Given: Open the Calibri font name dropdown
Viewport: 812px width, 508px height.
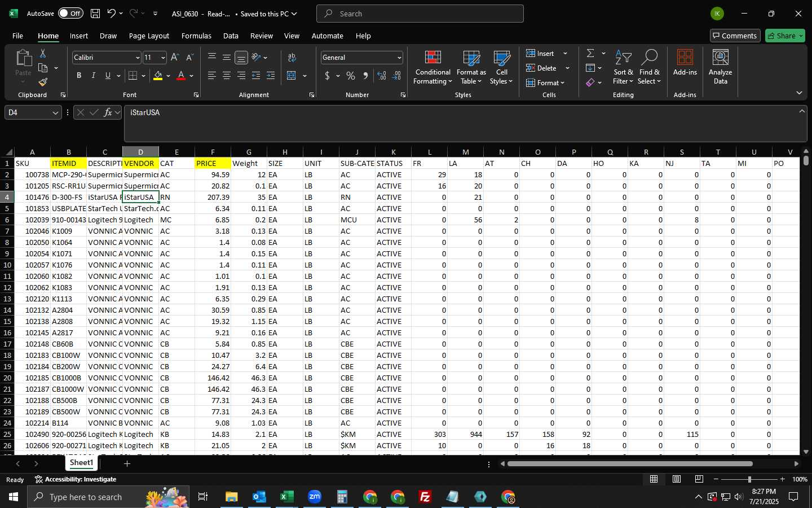Looking at the screenshot, I should [x=137, y=58].
